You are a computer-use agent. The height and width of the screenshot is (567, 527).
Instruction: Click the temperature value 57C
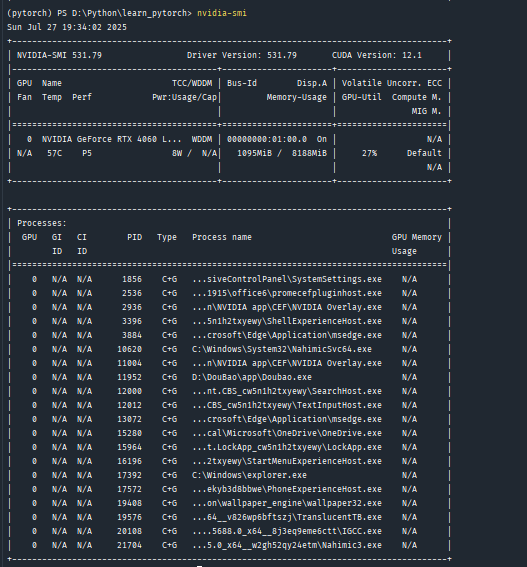[54, 153]
